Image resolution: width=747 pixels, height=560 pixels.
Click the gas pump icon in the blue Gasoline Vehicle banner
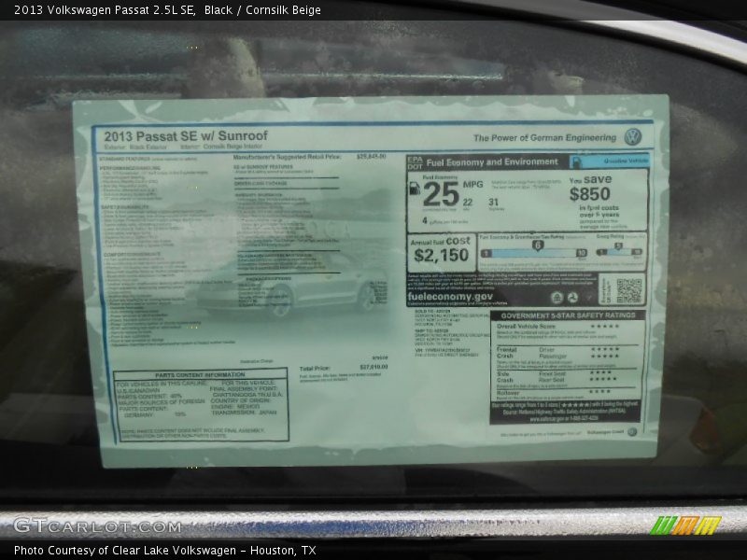(576, 161)
